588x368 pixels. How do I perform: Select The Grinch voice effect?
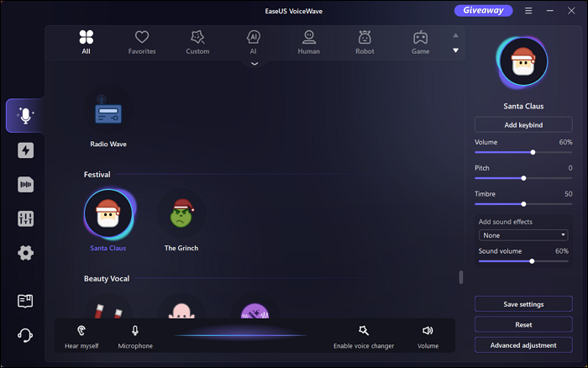(x=181, y=216)
